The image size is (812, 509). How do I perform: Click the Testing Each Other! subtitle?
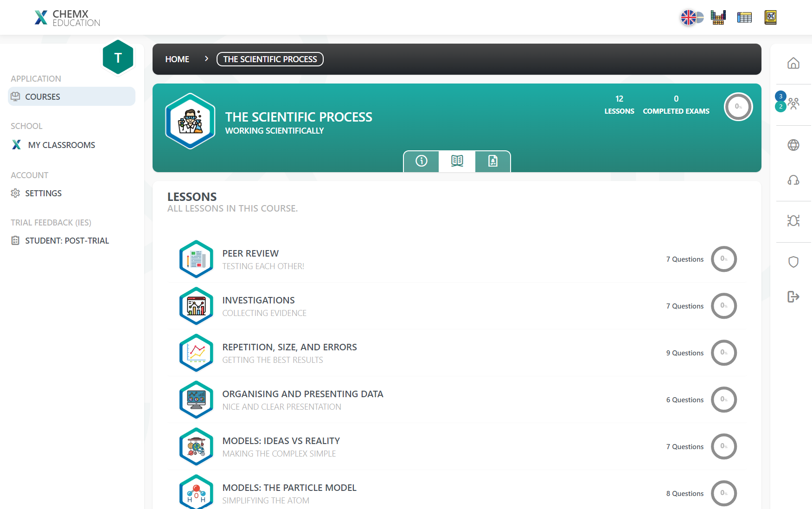[x=263, y=266]
